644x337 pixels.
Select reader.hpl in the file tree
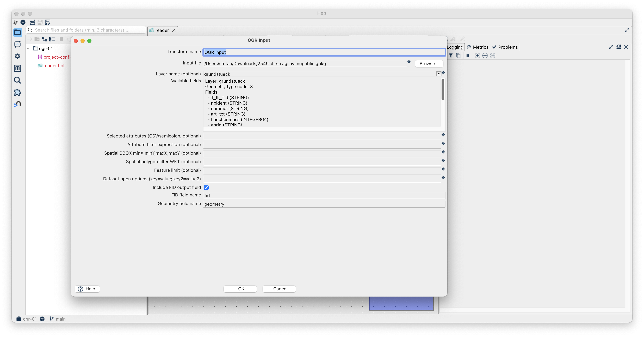[53, 65]
